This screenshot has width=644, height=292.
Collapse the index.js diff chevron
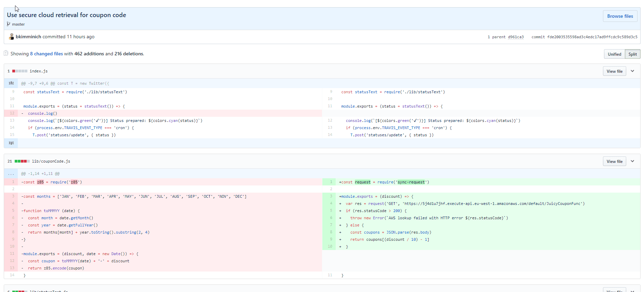[x=632, y=71]
